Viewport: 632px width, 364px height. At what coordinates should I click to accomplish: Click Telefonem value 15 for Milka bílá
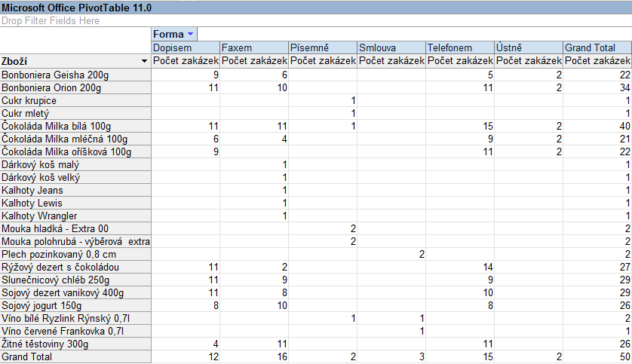460,126
